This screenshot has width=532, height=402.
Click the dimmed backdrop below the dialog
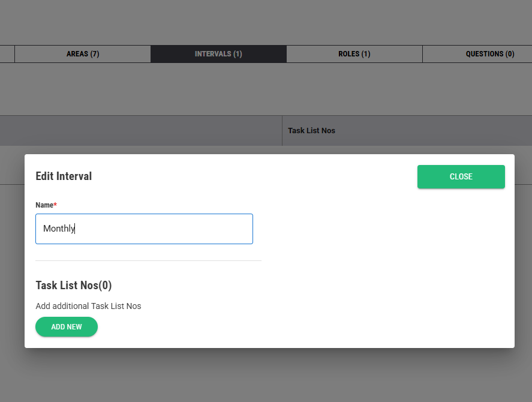pos(266,375)
